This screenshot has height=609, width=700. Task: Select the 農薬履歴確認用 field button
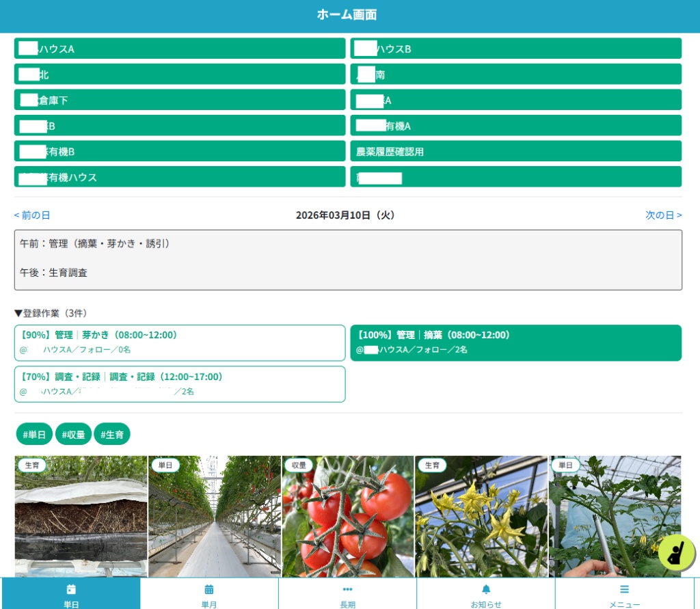(515, 151)
